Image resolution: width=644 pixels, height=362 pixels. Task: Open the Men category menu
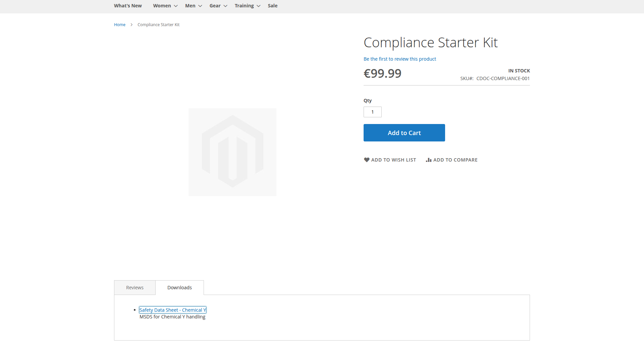(x=190, y=6)
